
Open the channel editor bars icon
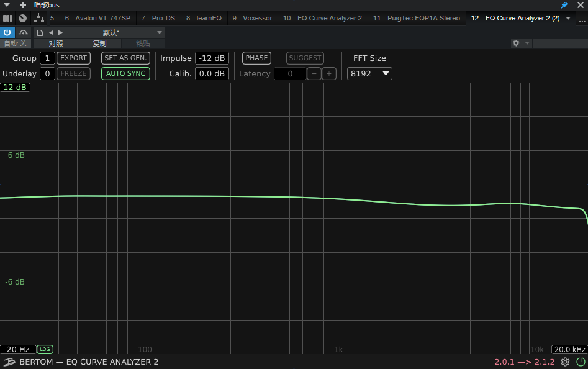[x=7, y=18]
